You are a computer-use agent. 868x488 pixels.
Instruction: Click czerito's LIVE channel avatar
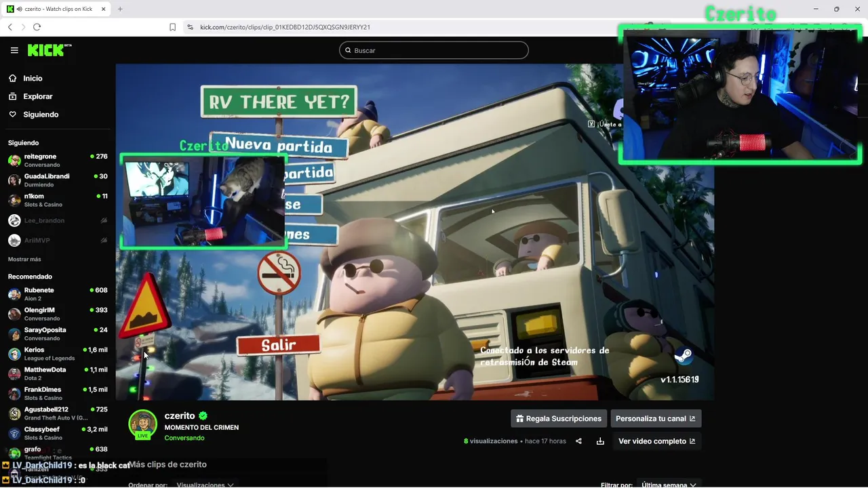tap(142, 424)
